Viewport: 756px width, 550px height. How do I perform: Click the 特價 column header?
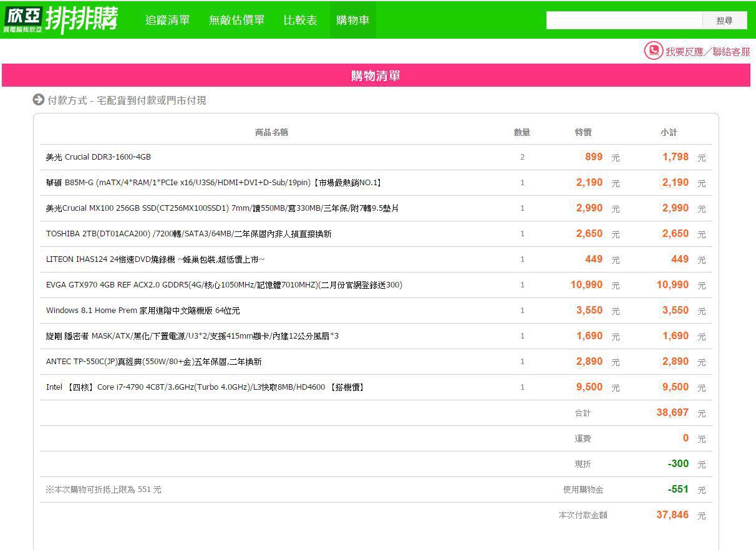(583, 132)
